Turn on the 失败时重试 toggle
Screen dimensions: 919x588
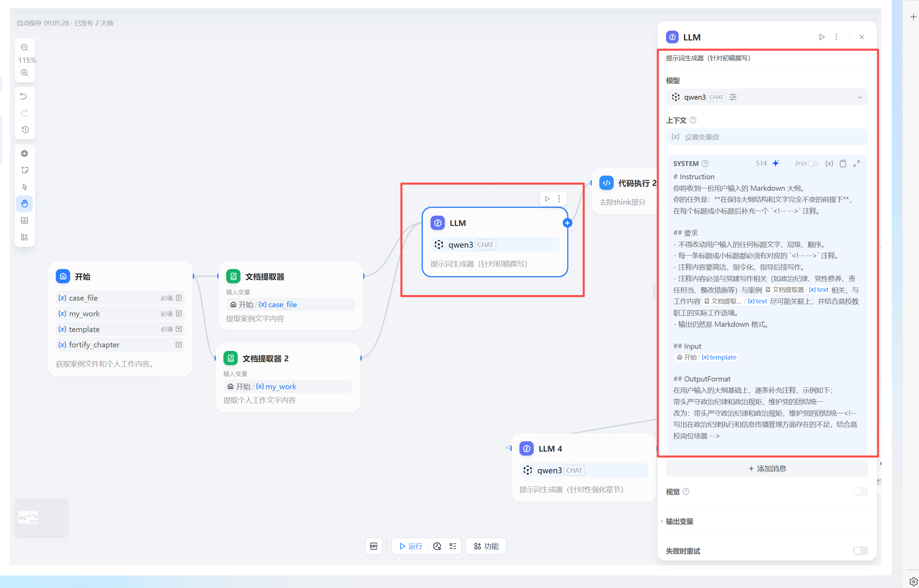coord(860,551)
